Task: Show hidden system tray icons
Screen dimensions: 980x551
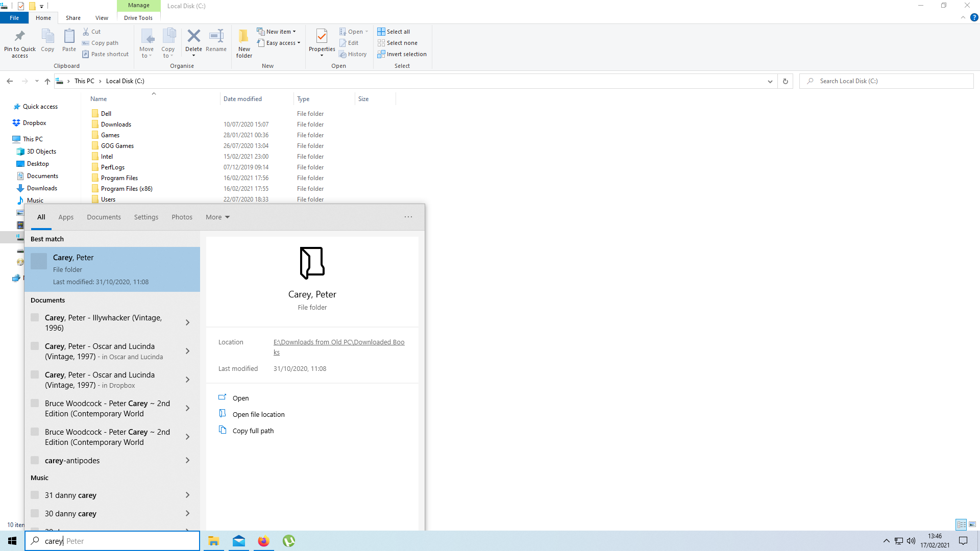Action: 886,541
